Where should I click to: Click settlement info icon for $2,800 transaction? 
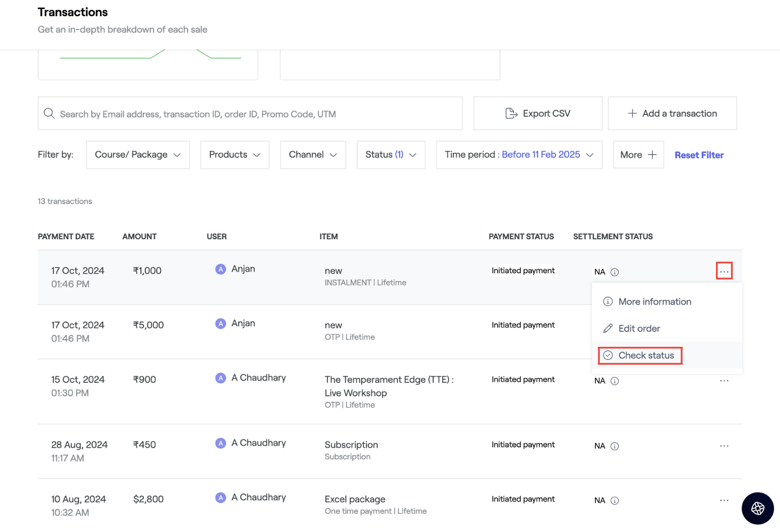click(615, 501)
